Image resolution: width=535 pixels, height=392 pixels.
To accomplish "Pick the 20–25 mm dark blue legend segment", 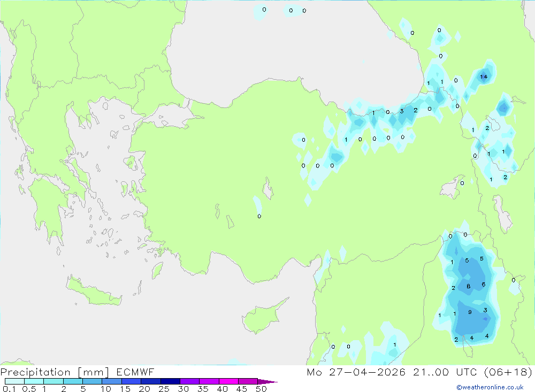I will click(x=150, y=381).
